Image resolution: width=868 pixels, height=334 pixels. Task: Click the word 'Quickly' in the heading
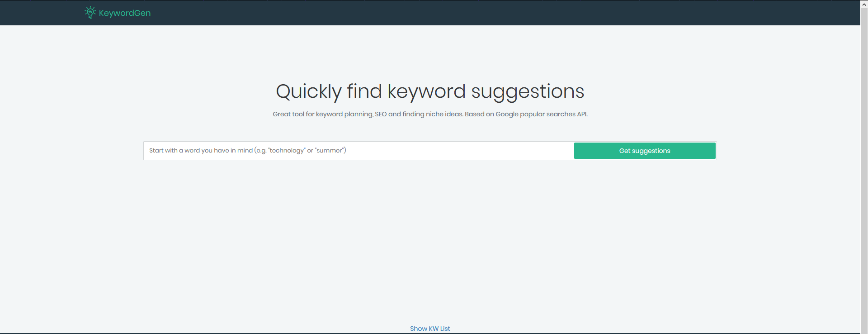tap(308, 91)
